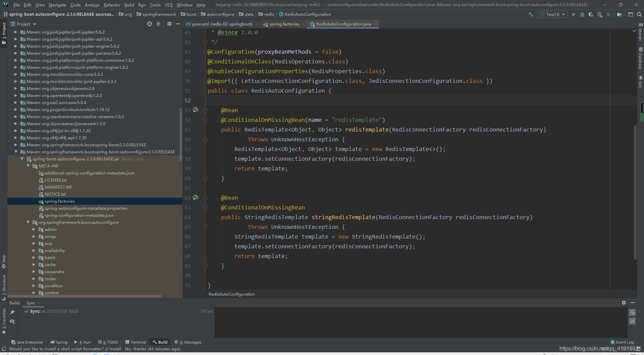Click the Debug bug icon
Viewport: 644px width, 355px height.
click(582, 14)
